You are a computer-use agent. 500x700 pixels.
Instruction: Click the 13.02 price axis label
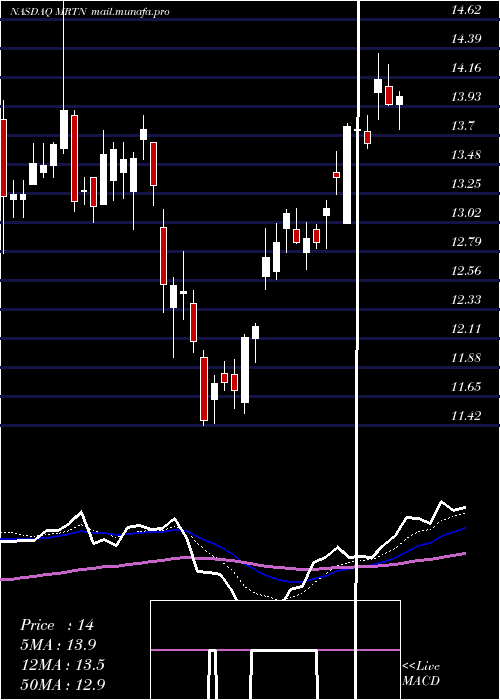466,212
